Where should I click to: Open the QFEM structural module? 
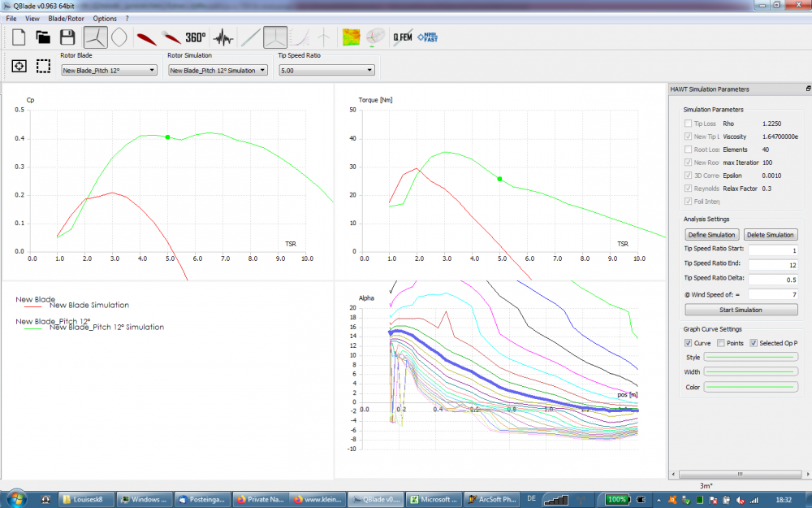401,37
